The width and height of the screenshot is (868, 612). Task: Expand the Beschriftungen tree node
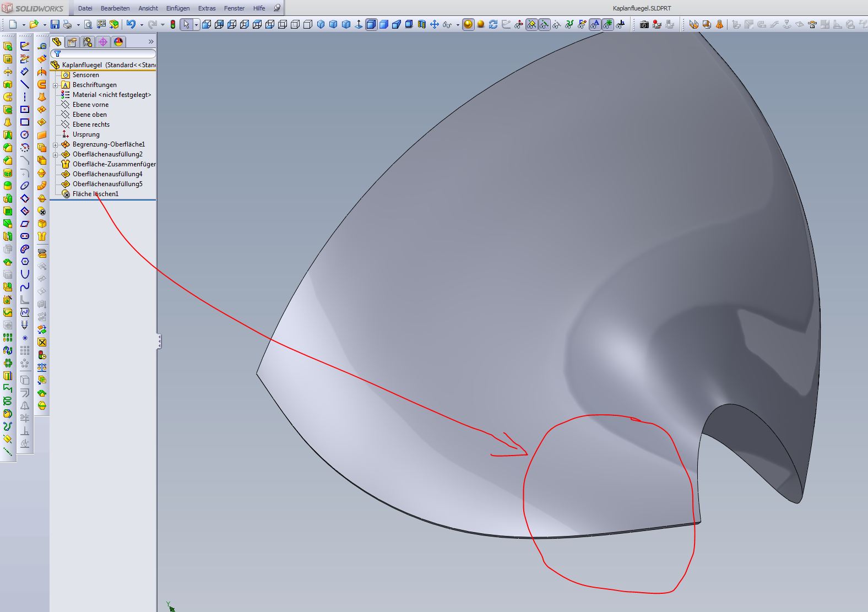coord(56,85)
